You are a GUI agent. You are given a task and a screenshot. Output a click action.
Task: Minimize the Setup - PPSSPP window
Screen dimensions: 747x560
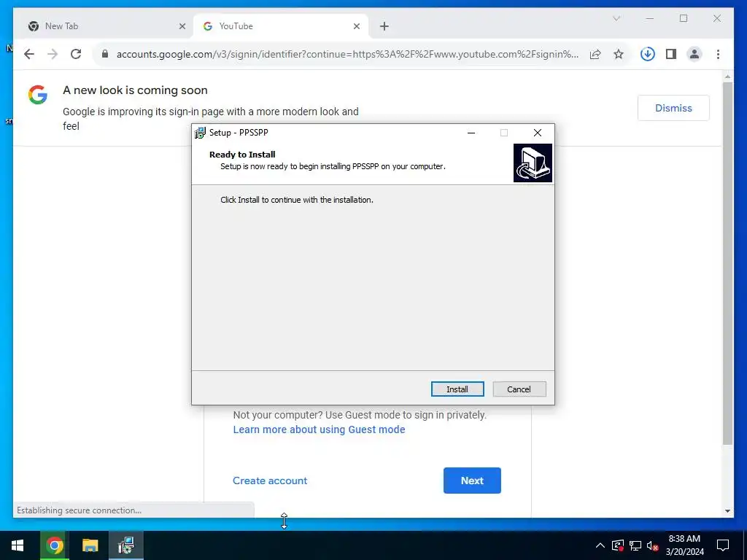click(x=471, y=133)
